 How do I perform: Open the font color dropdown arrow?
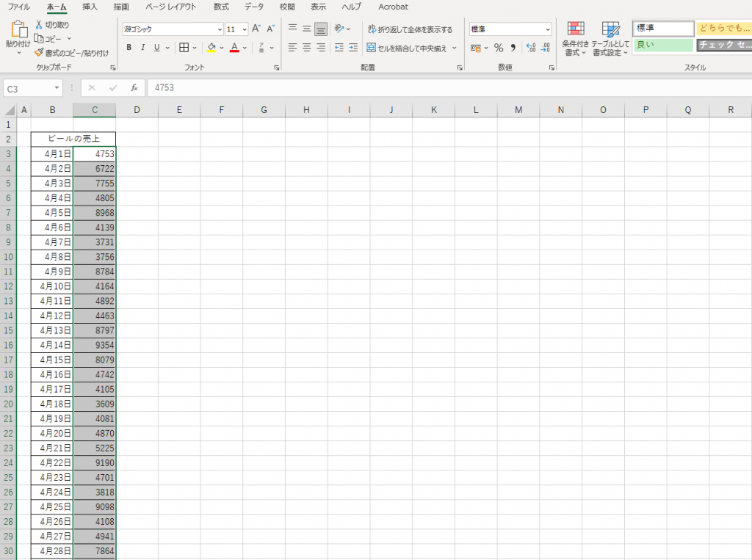[245, 48]
